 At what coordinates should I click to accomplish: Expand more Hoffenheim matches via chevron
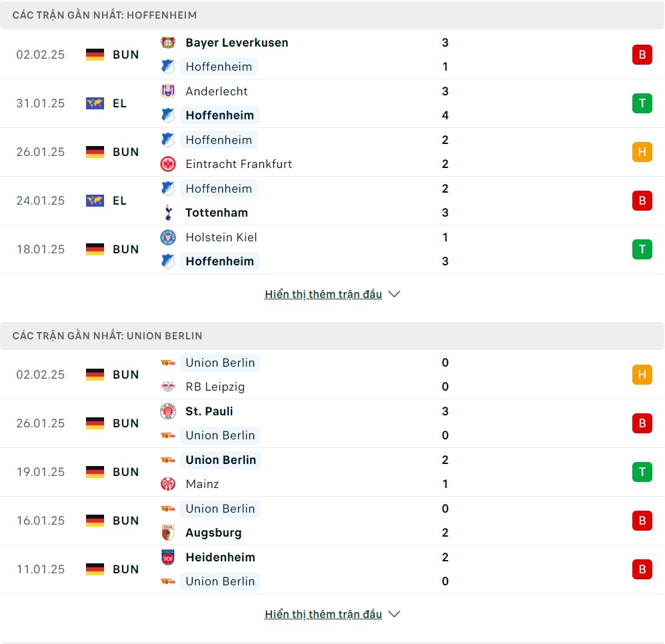tap(394, 294)
